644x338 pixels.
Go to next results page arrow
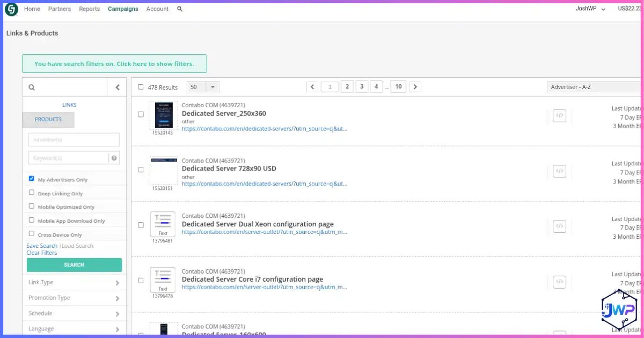[x=415, y=87]
